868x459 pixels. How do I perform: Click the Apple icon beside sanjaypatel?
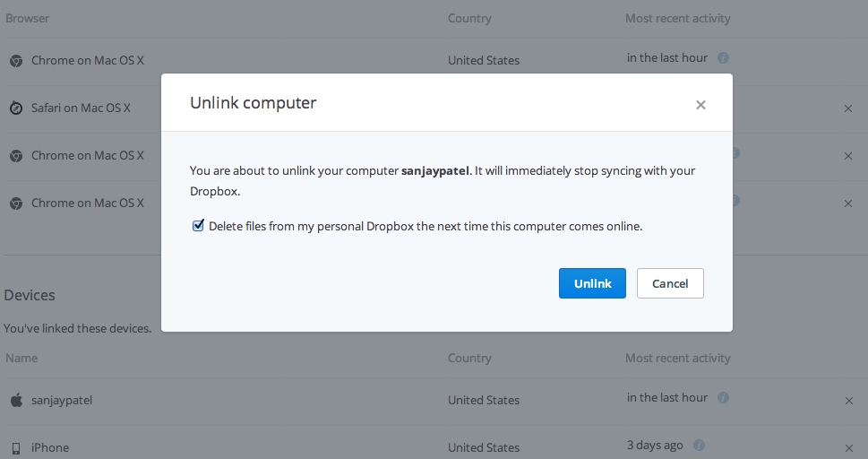click(16, 400)
